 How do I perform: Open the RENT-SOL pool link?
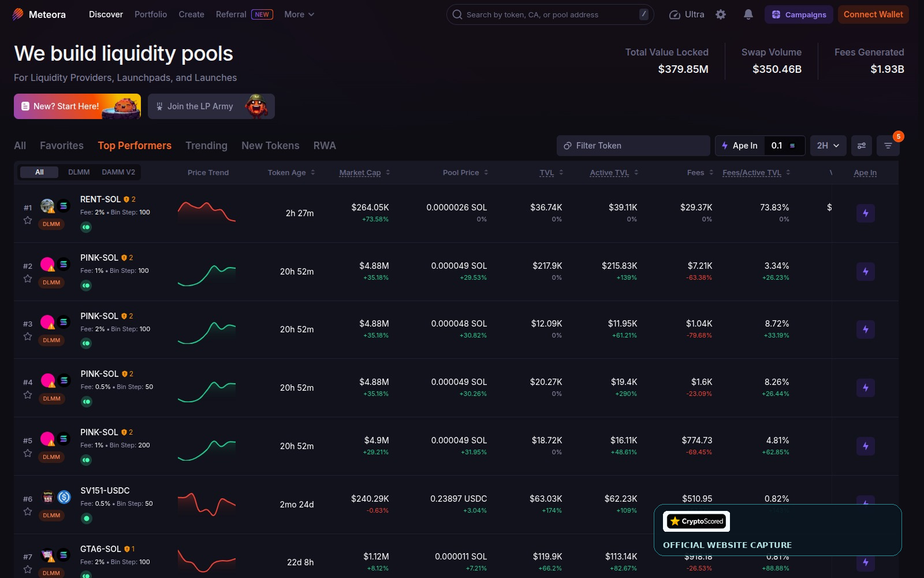coord(100,199)
